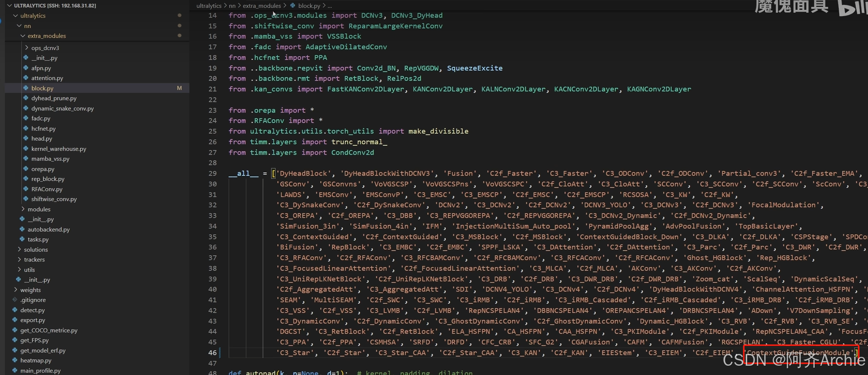Expand the utils folder chevron
This screenshot has height=375, width=868.
point(19,269)
